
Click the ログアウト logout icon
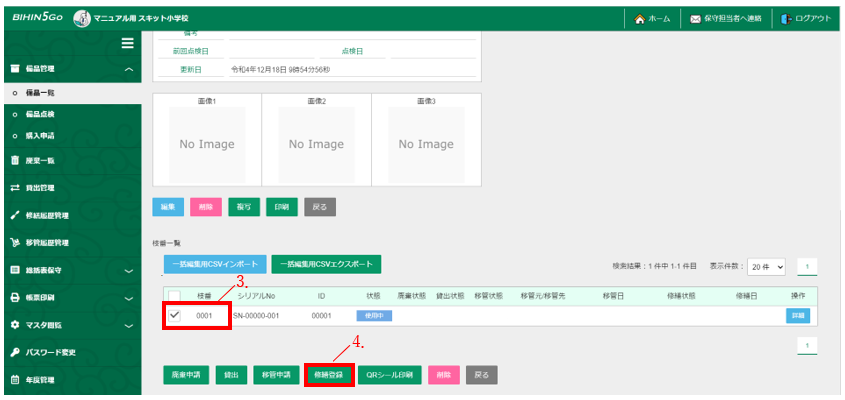787,19
